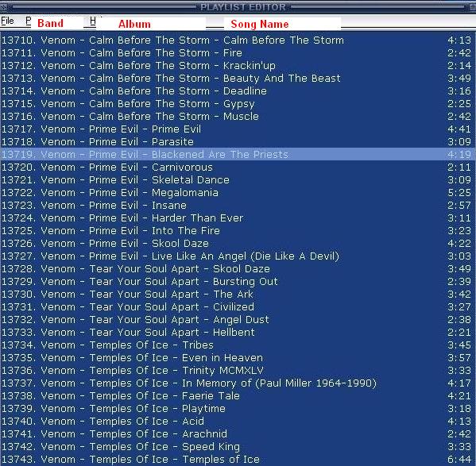Select track 13740 Acid
The width and height of the screenshot is (476, 466).
click(x=238, y=422)
